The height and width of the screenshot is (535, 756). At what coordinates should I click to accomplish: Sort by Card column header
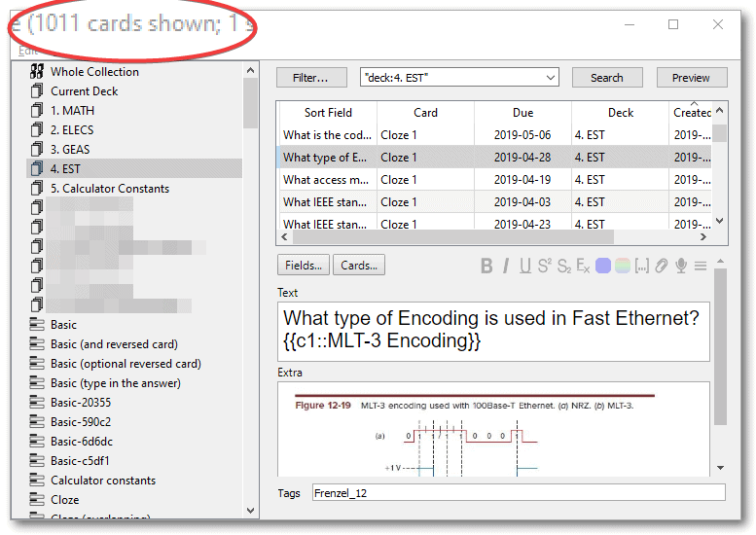pyautogui.click(x=425, y=112)
